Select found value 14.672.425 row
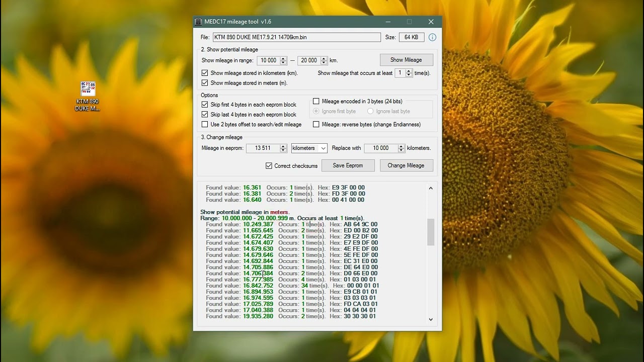Viewport: 644px width, 362px height. [292, 236]
